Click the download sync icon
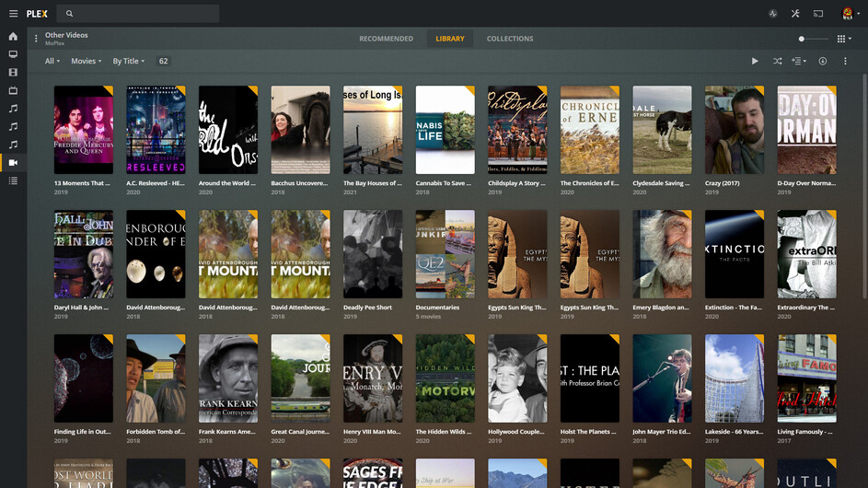The height and width of the screenshot is (488, 868). click(823, 61)
